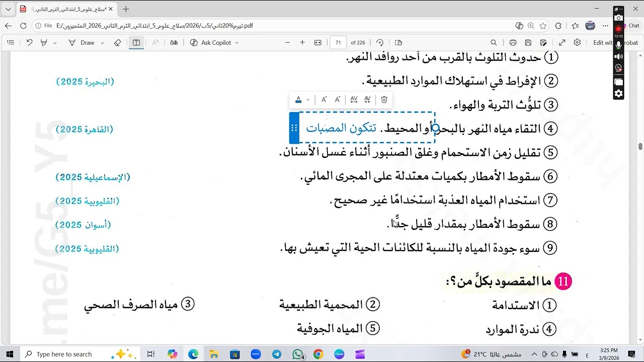Click the address bar file path

(154, 26)
